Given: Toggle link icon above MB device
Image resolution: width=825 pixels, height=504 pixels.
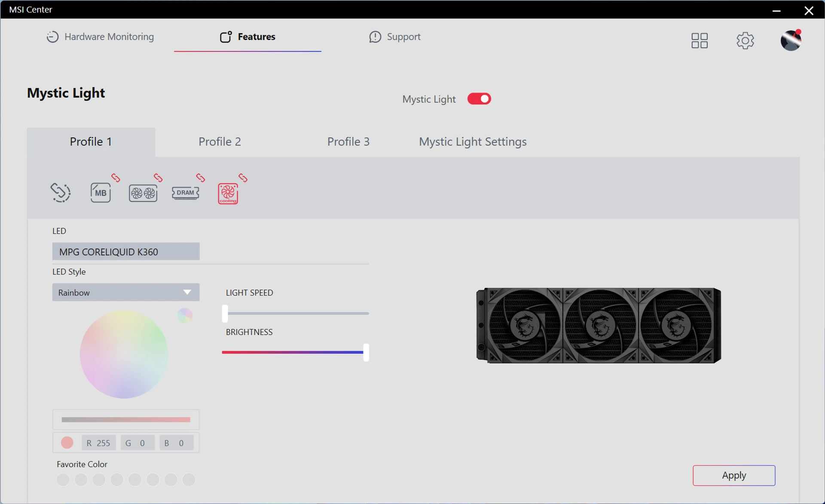Looking at the screenshot, I should point(116,177).
